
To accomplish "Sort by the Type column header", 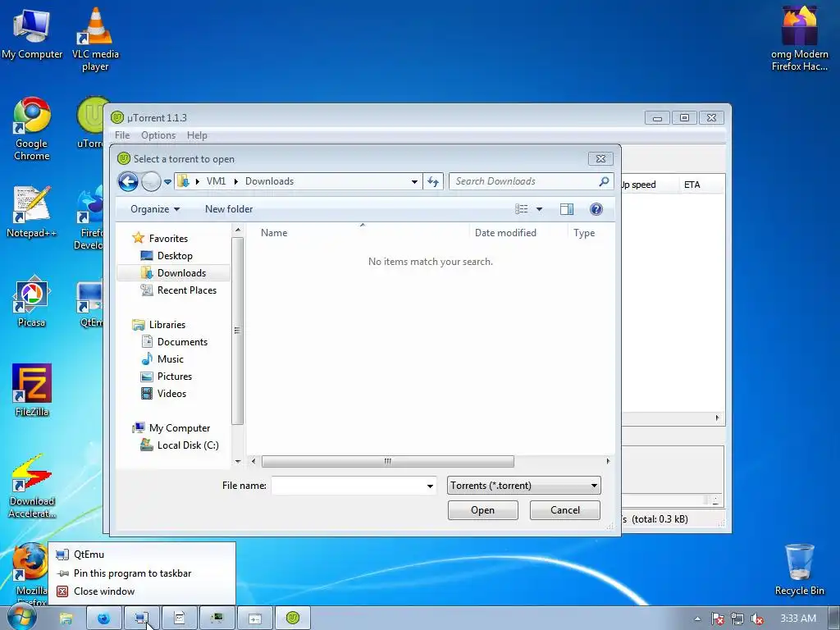I will 591,232.
